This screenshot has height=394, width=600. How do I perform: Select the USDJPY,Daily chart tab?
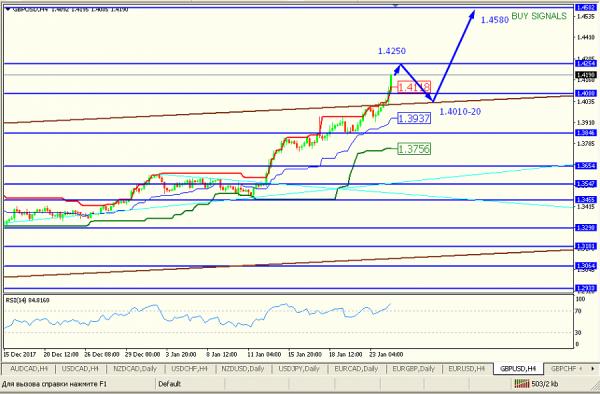tap(299, 369)
